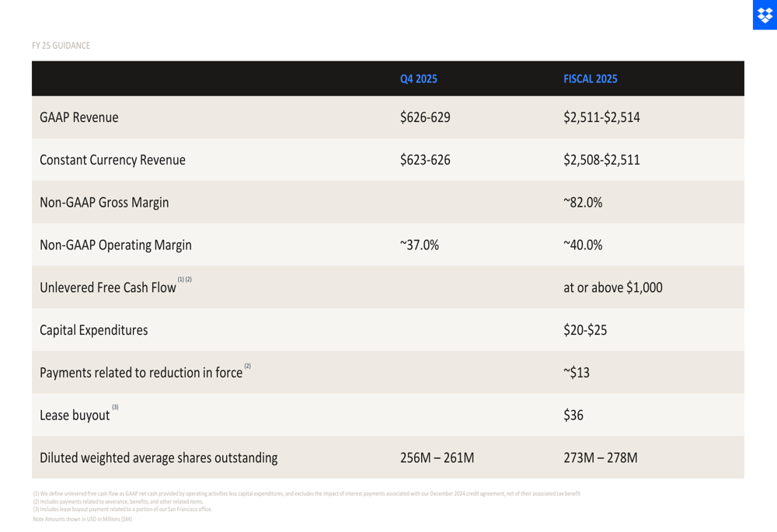The width and height of the screenshot is (777, 532).
Task: Select the FISCAL 2025 column header
Action: pyautogui.click(x=590, y=79)
